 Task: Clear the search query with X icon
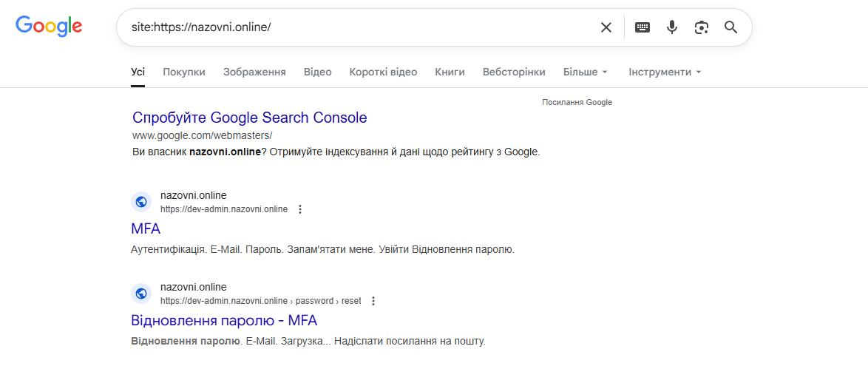(606, 27)
